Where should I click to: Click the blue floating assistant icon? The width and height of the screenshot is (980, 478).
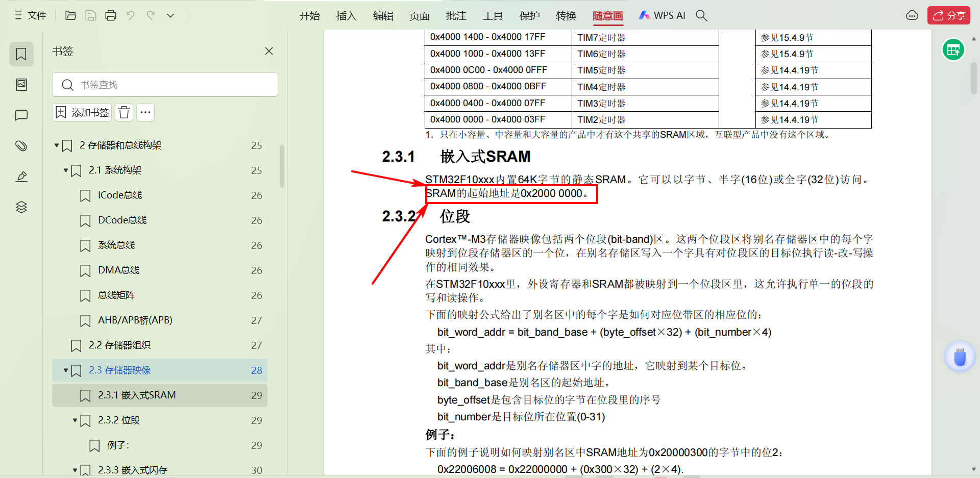click(960, 357)
